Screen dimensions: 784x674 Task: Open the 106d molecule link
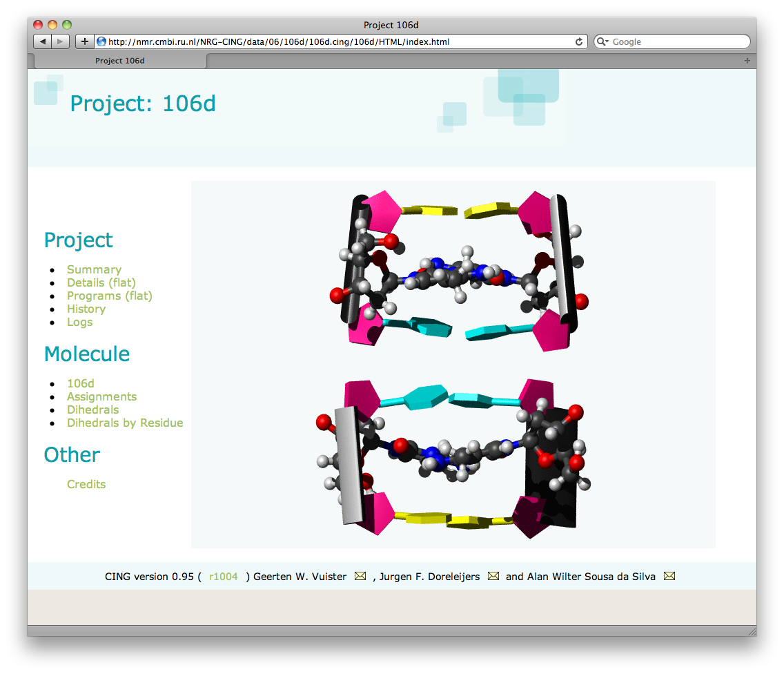pos(81,383)
